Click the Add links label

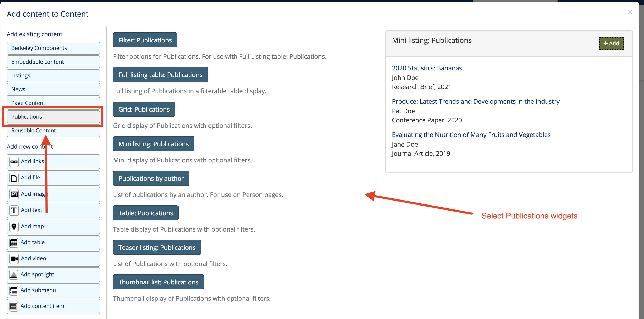33,161
